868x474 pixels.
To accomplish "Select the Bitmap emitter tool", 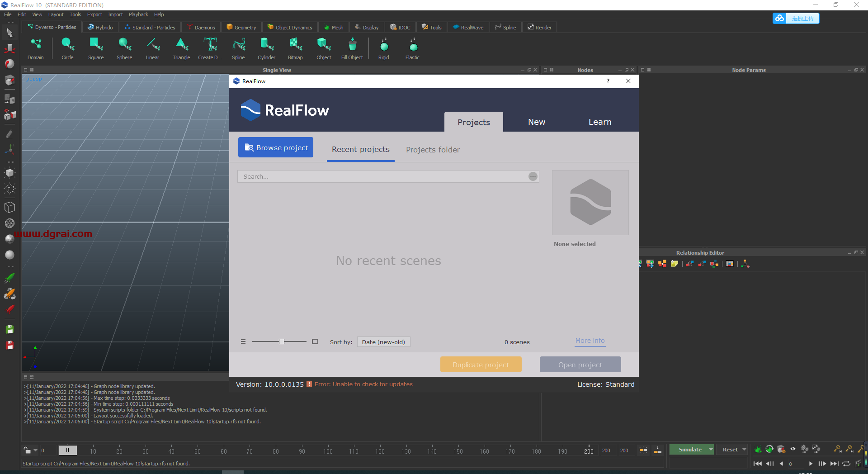I will point(295,48).
